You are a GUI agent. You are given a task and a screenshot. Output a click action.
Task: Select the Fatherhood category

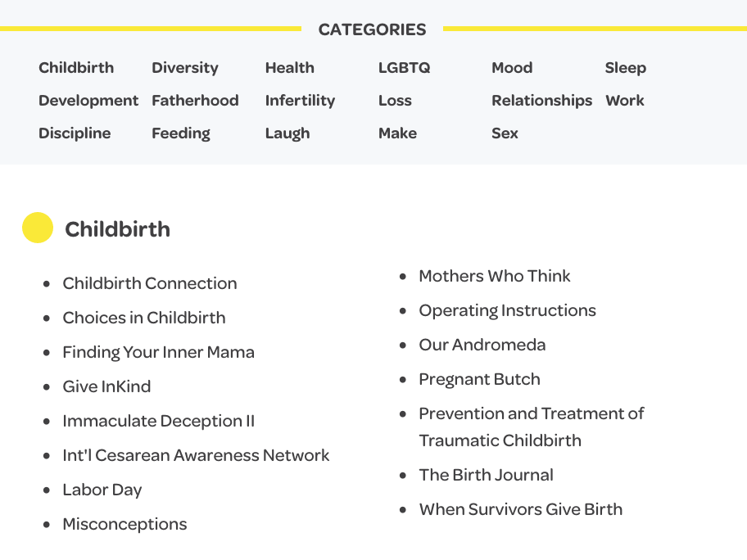195,101
